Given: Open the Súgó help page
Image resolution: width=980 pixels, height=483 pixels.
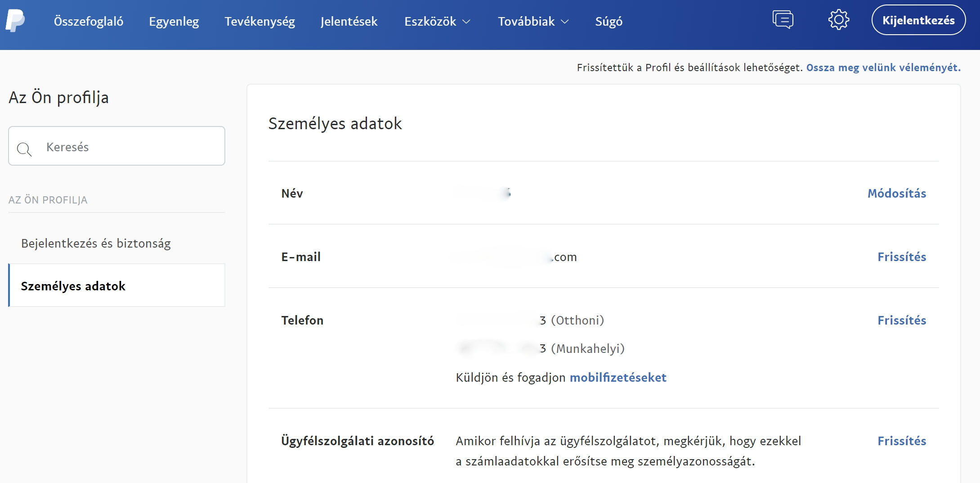Looking at the screenshot, I should click(609, 21).
